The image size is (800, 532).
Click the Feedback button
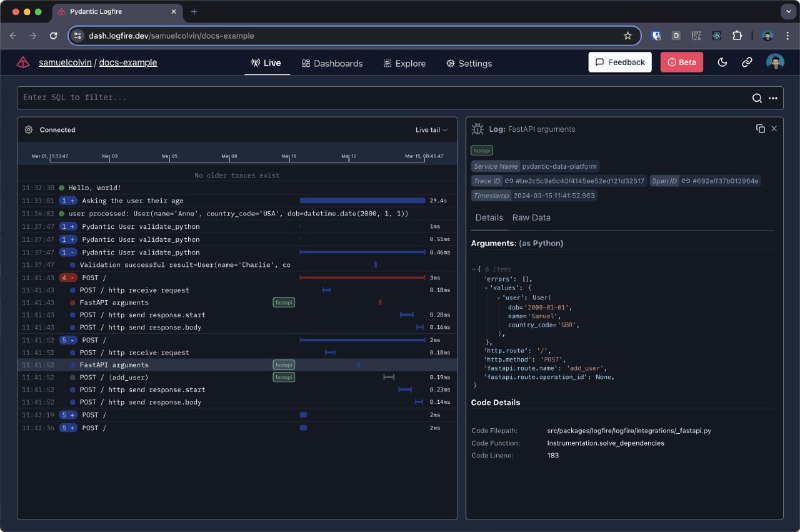click(620, 62)
